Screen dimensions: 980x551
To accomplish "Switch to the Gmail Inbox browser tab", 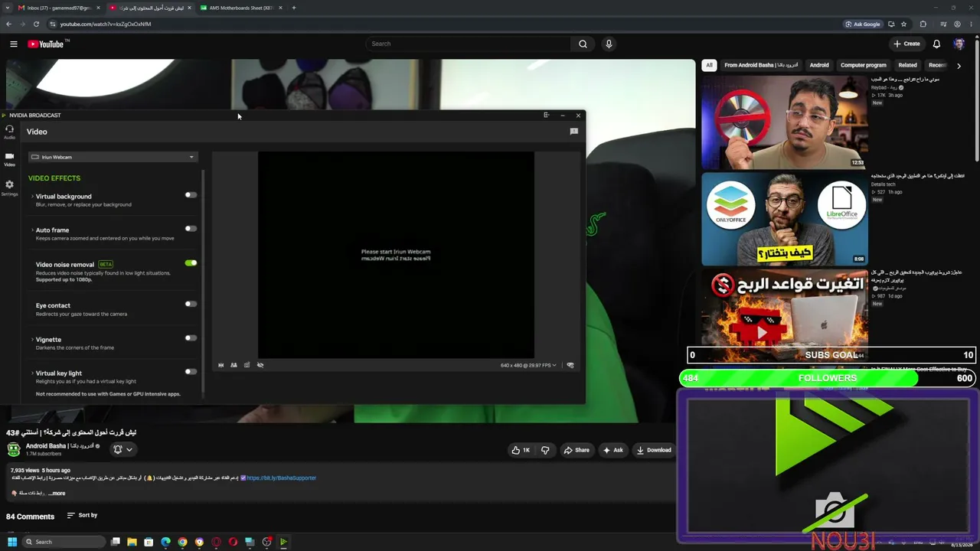I will pyautogui.click(x=58, y=8).
